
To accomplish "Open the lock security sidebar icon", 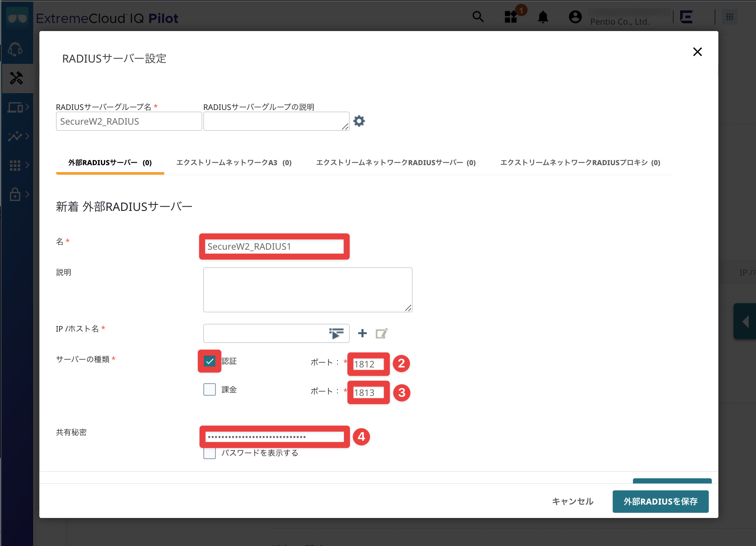I will coord(15,194).
